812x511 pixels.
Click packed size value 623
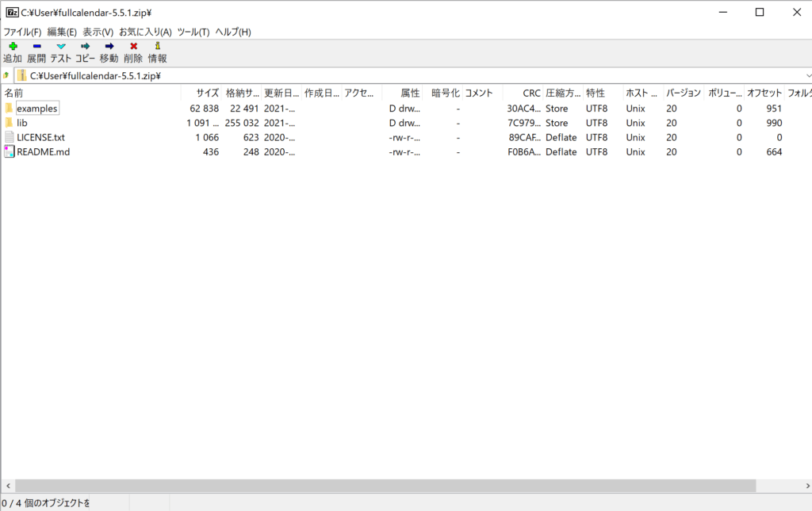pyautogui.click(x=251, y=138)
